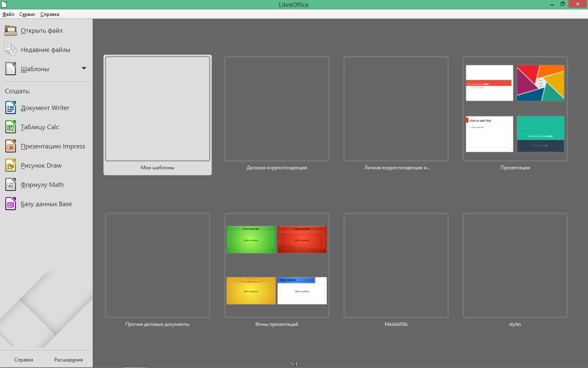The width and height of the screenshot is (588, 368).
Task: Open the Справка menu in menu bar
Action: (50, 14)
